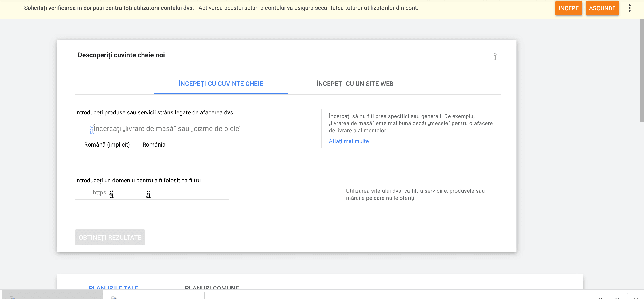Click the search icon in keyword field
The width and height of the screenshot is (644, 299).
(x=91, y=130)
